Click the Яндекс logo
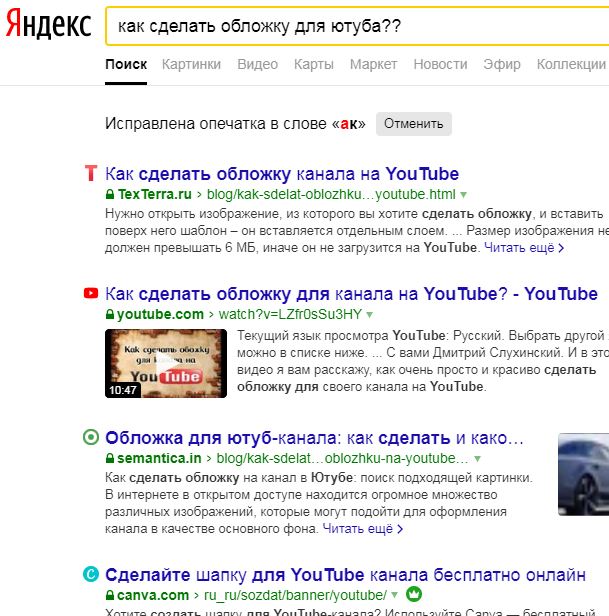The image size is (609, 616). click(49, 25)
